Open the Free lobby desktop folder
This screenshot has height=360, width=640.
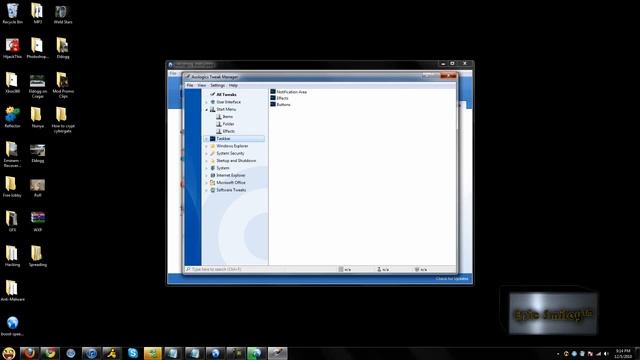12,187
